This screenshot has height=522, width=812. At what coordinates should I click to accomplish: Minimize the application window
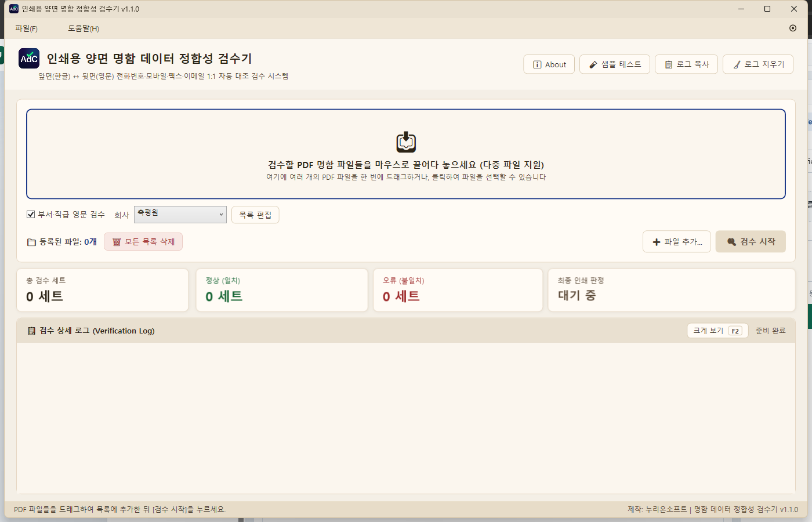point(741,9)
